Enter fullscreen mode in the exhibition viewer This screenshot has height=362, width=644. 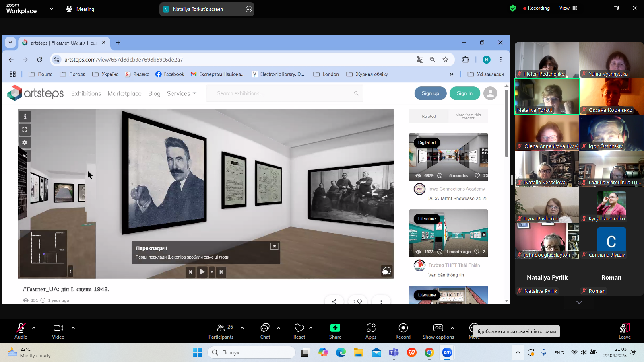pyautogui.click(x=25, y=130)
